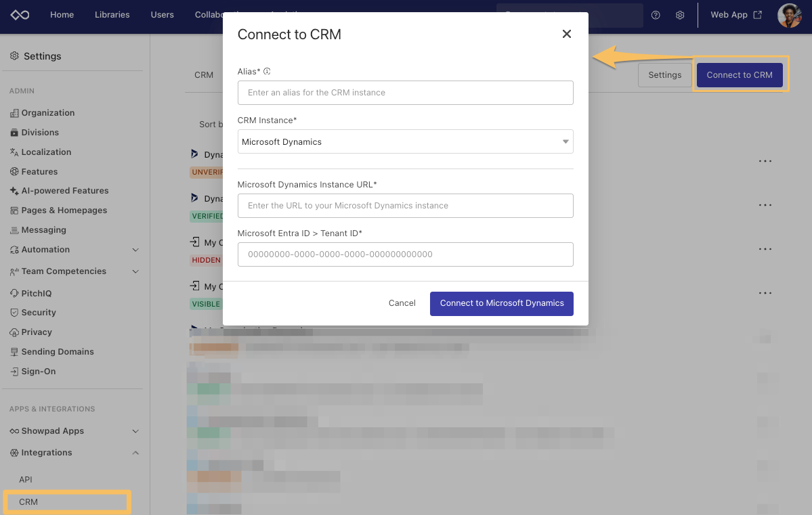Expand the Automation section
812x515 pixels.
point(135,250)
